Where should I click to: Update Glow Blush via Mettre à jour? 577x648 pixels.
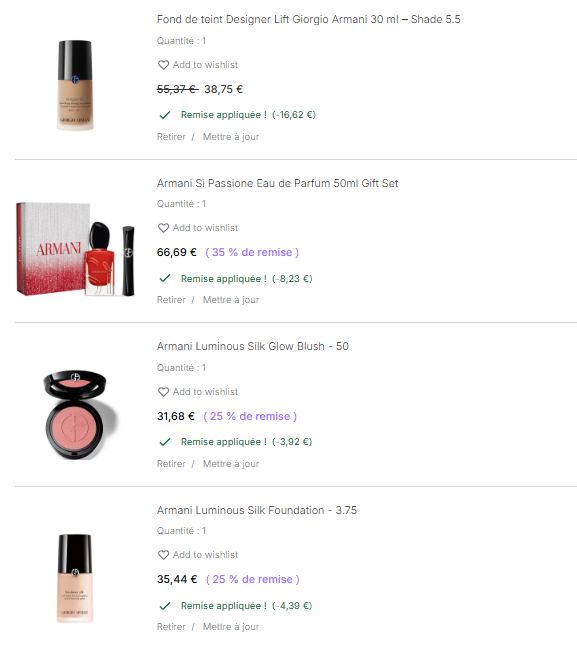tap(231, 464)
